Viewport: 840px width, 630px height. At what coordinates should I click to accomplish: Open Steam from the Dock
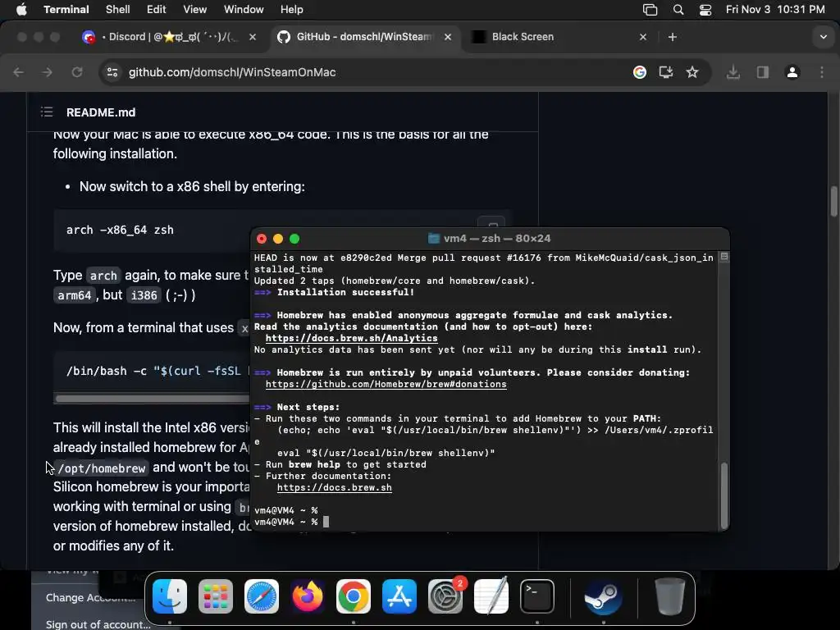tap(603, 596)
